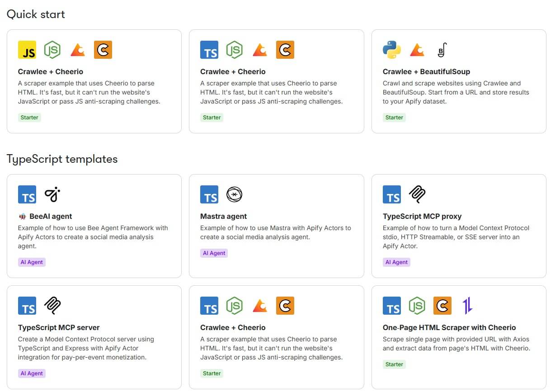Click AI Agent tag on BeeAI agent card
The height and width of the screenshot is (392, 555).
pos(32,262)
